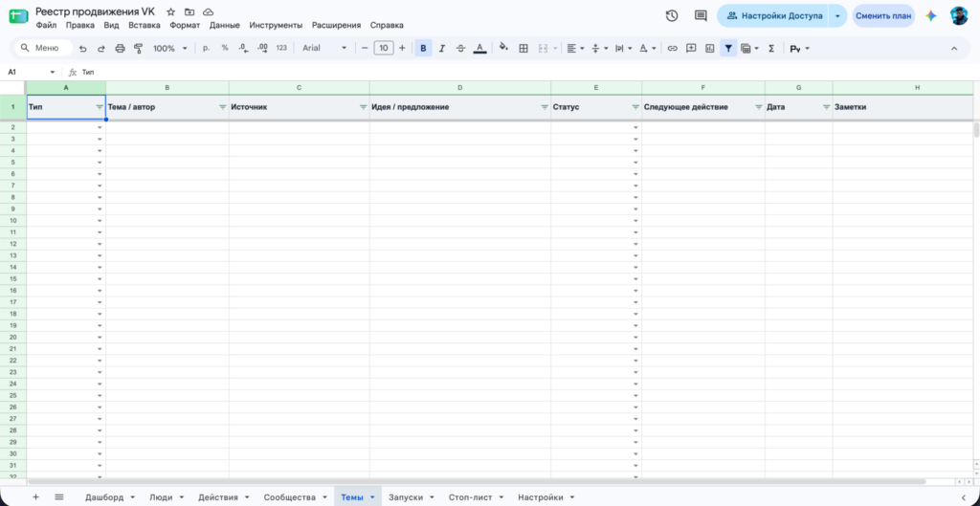Click the font size field showing 10
980x506 pixels.
pyautogui.click(x=383, y=48)
